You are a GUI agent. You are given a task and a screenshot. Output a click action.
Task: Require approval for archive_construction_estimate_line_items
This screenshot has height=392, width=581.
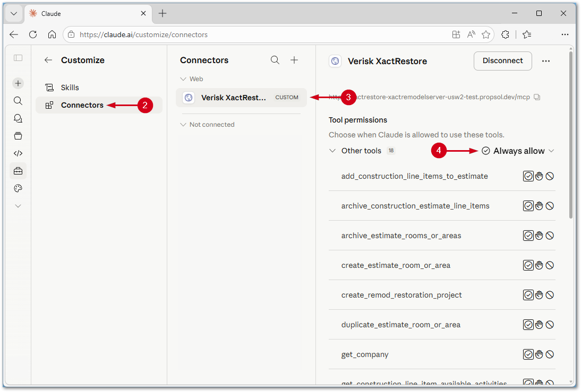pos(539,206)
